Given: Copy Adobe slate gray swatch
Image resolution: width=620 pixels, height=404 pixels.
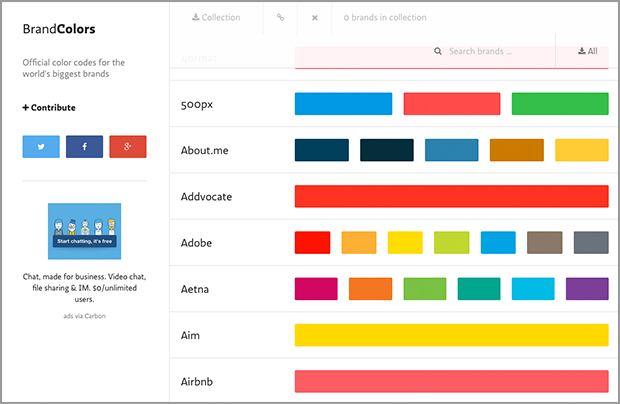Looking at the screenshot, I should [x=591, y=243].
